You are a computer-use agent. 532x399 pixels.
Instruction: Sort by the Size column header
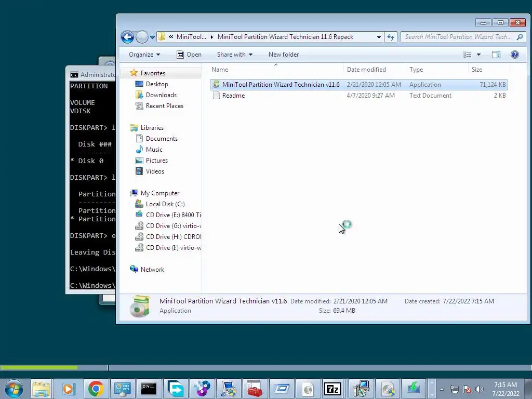coord(489,70)
